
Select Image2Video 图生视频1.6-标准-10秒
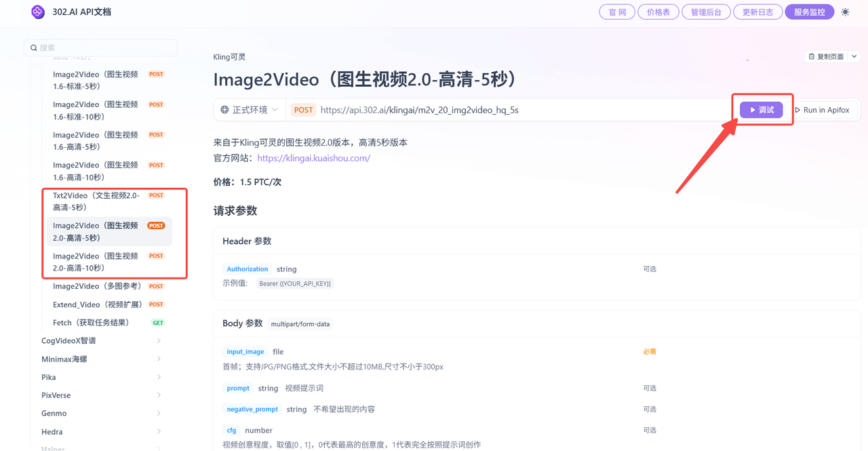[x=109, y=111]
